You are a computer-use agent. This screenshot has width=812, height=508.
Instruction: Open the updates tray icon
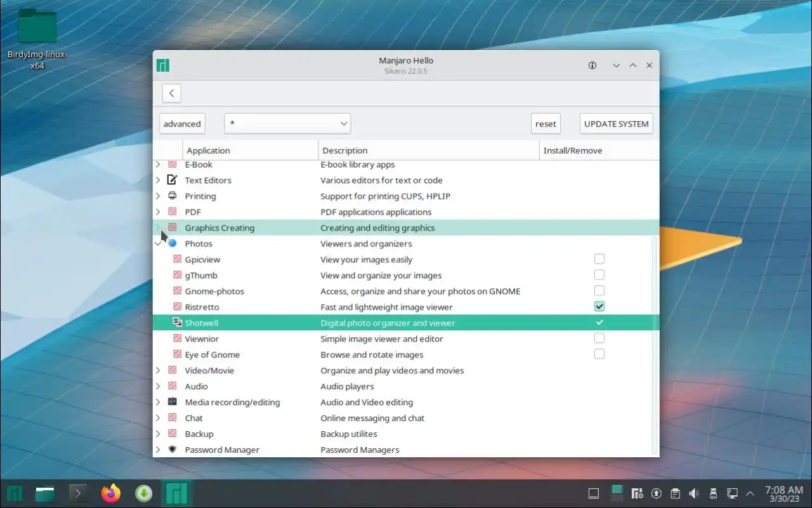[657, 493]
